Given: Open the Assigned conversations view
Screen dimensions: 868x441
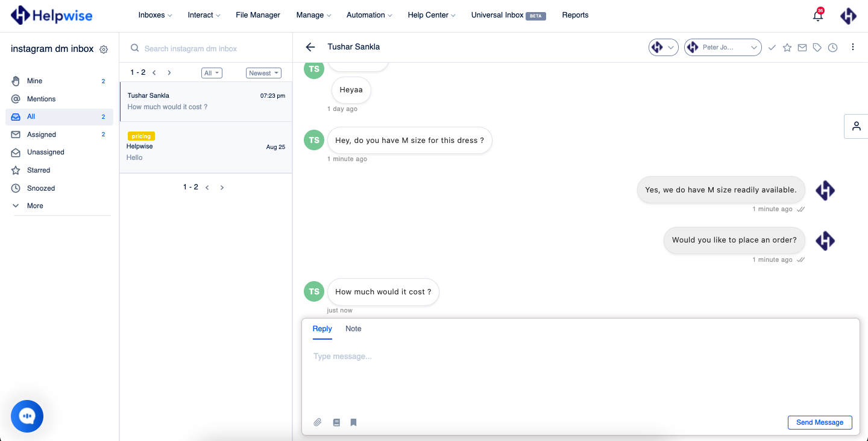Looking at the screenshot, I should pyautogui.click(x=43, y=134).
